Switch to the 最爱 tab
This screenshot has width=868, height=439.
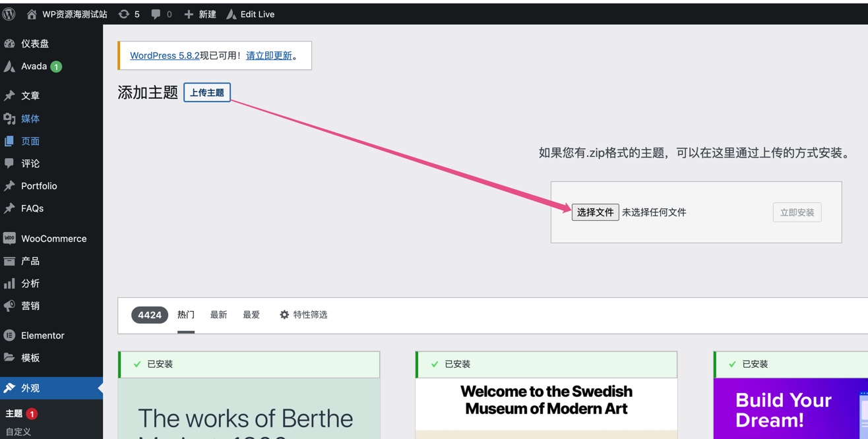click(251, 315)
